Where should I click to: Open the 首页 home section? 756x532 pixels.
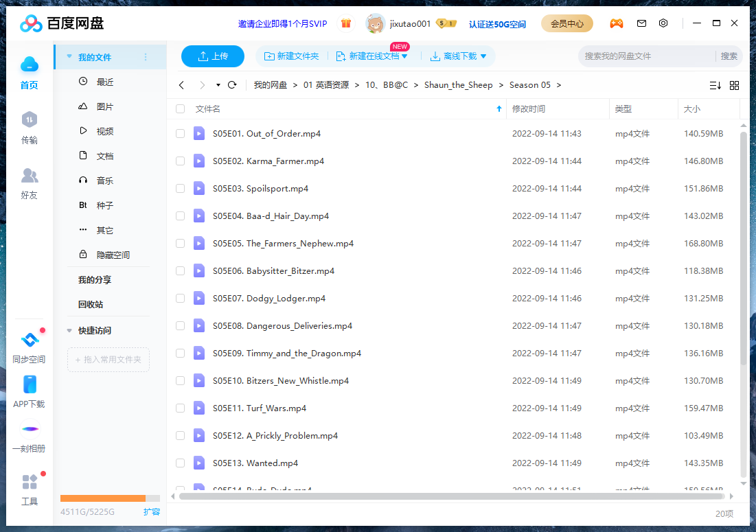click(x=30, y=73)
